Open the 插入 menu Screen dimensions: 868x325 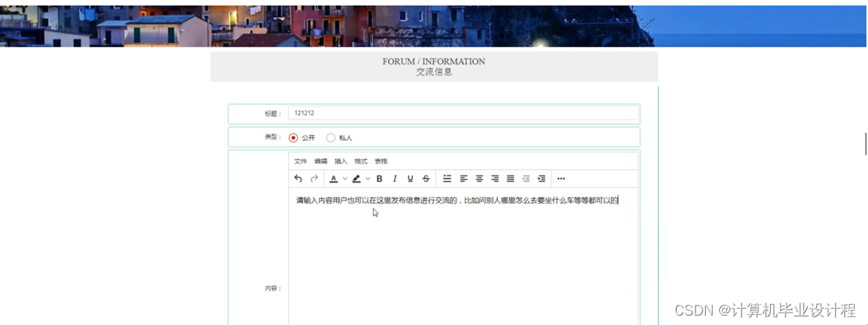click(x=341, y=161)
